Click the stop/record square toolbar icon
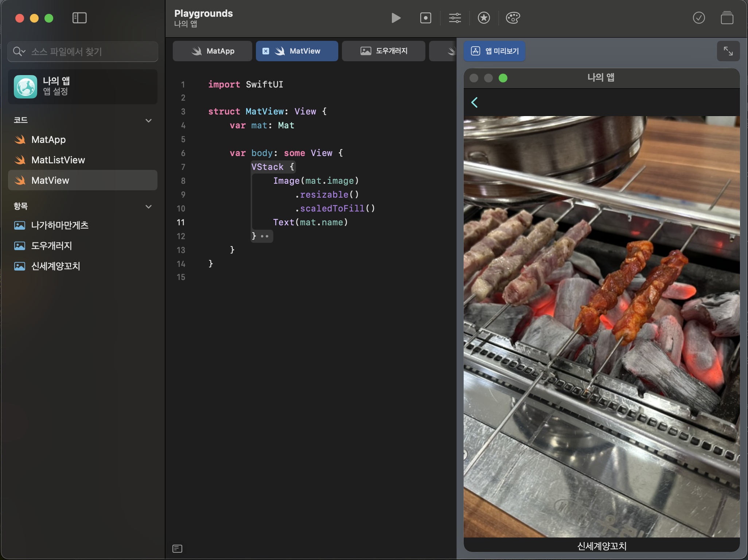This screenshot has width=748, height=560. coord(425,18)
